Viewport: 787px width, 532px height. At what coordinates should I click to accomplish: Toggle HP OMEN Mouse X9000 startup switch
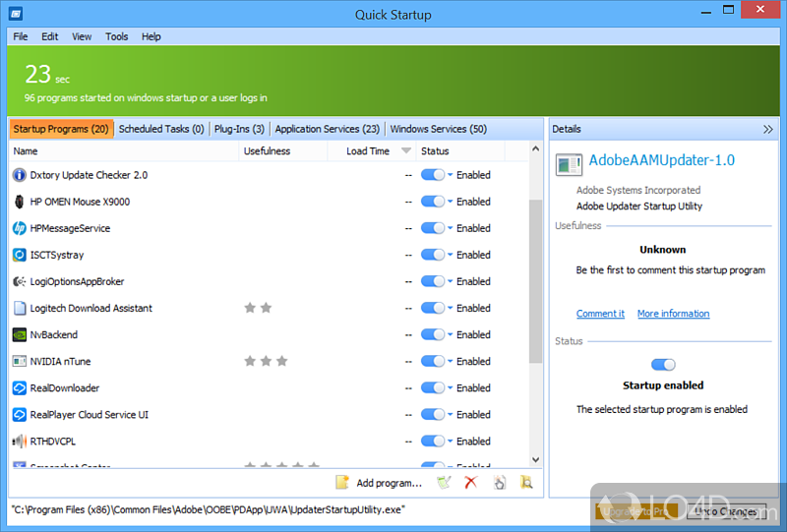click(433, 202)
